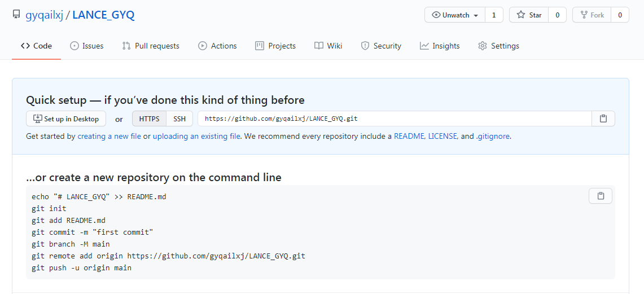The width and height of the screenshot is (644, 294).
Task: Switch to the Code tab
Action: [36, 46]
